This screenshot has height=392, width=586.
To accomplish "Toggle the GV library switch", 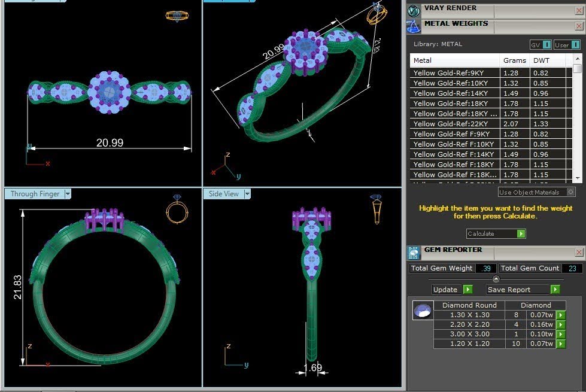I will [x=546, y=44].
